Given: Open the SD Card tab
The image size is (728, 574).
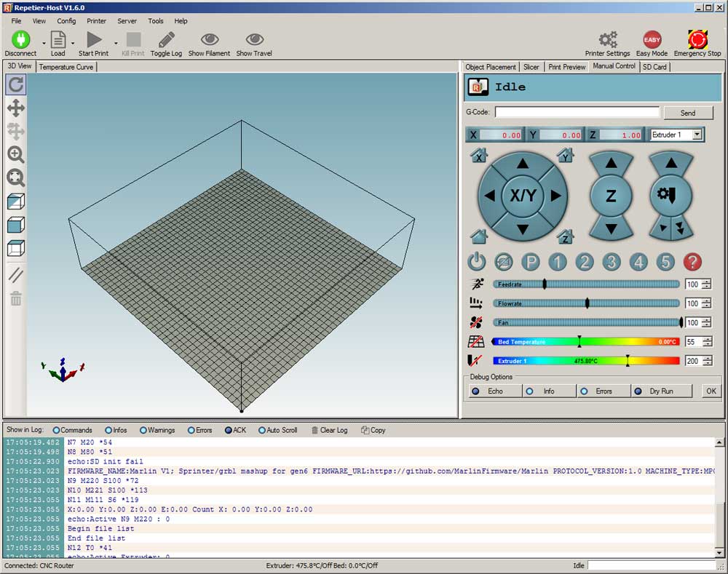Looking at the screenshot, I should pos(654,67).
